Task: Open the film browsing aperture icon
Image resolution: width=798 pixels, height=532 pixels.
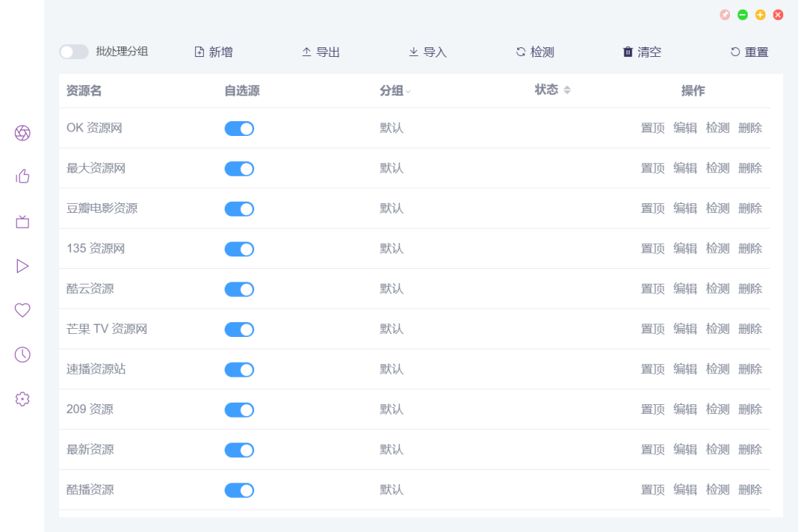Action: (x=22, y=133)
